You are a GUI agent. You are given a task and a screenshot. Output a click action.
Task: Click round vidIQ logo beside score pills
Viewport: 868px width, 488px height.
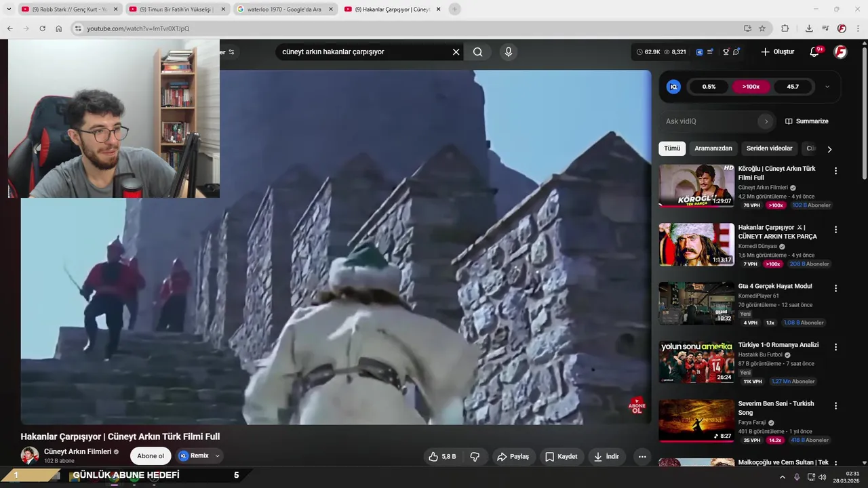pyautogui.click(x=673, y=87)
